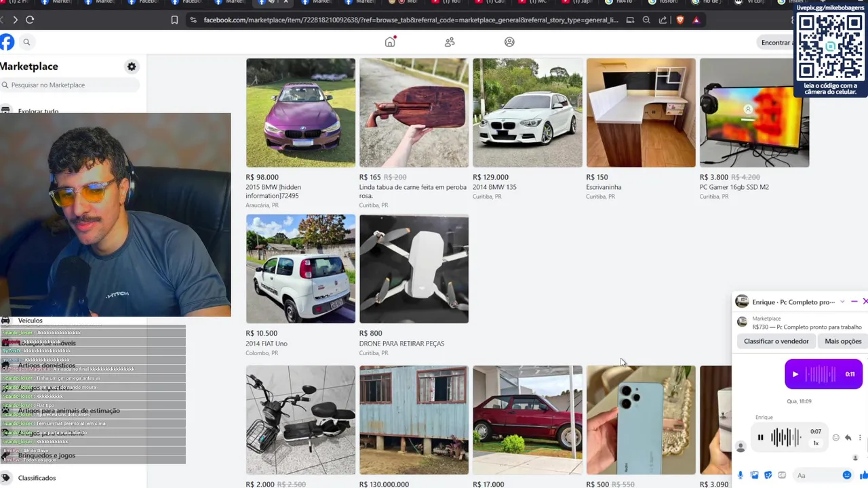Screen dimensions: 868x488
Task: Pause Enrique's playing audio message
Action: pyautogui.click(x=760, y=438)
